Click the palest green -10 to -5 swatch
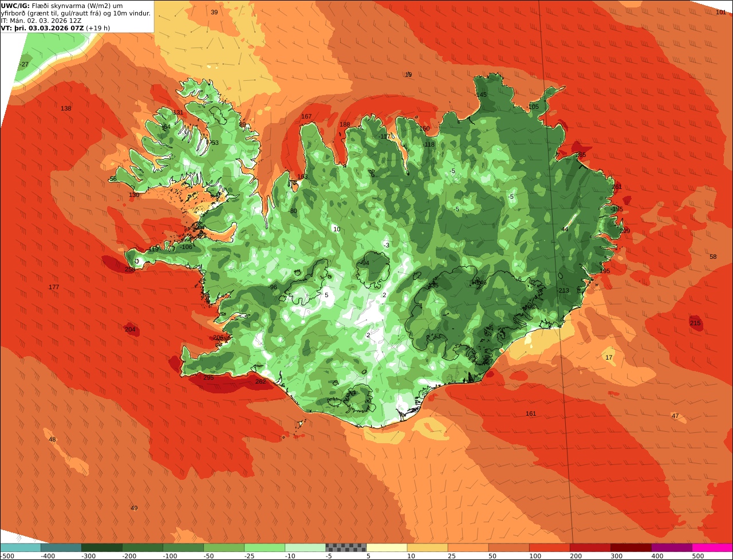Image resolution: width=733 pixels, height=560 pixels. coord(305,547)
